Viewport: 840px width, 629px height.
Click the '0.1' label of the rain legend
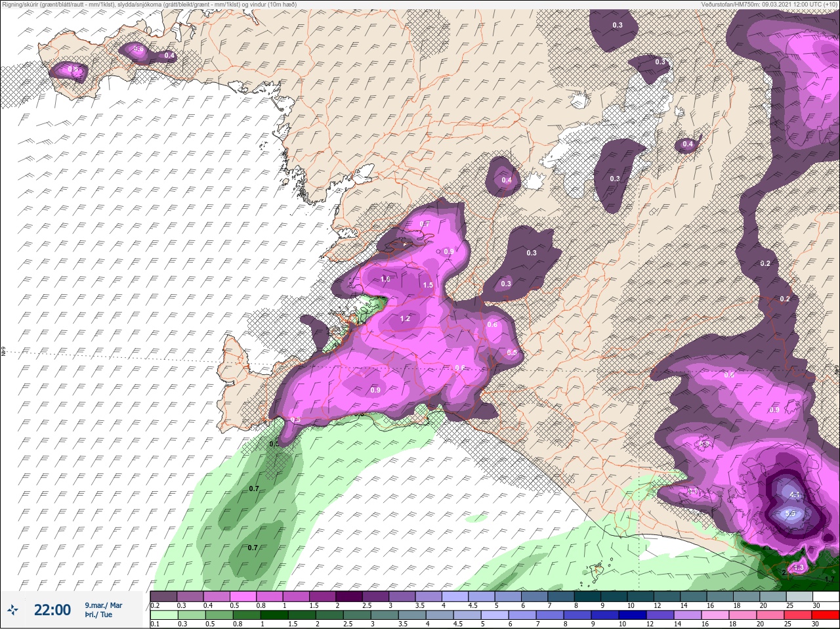[155, 623]
